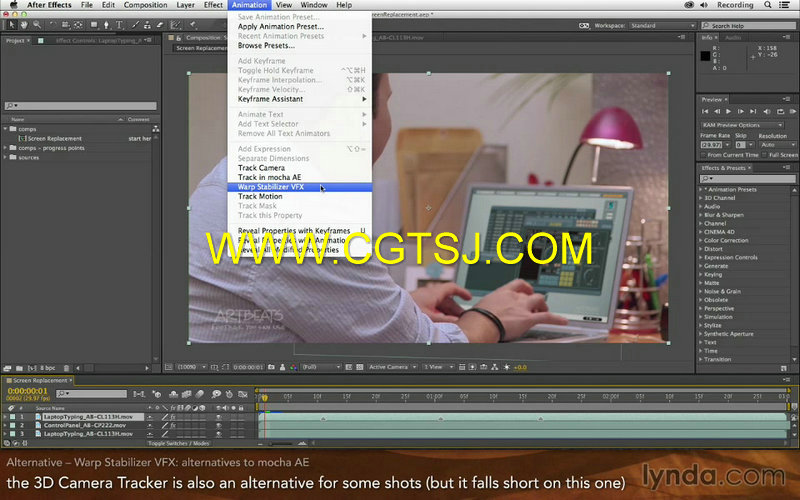Enable Full Screen checkbox
The image size is (800, 500).
coord(765,155)
